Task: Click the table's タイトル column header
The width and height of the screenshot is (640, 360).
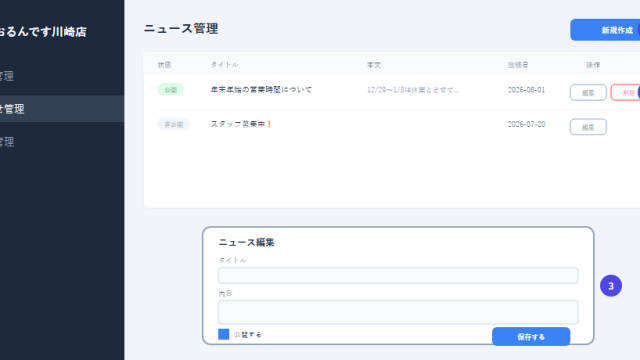Action: coord(224,65)
